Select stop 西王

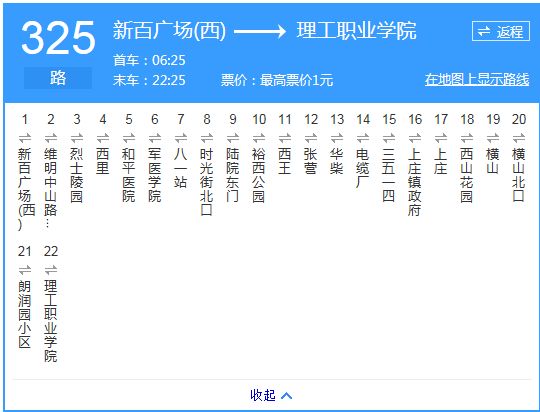pyautogui.click(x=285, y=161)
